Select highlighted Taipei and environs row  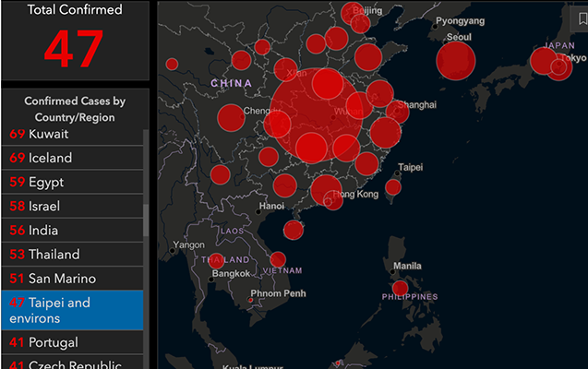tap(72, 310)
